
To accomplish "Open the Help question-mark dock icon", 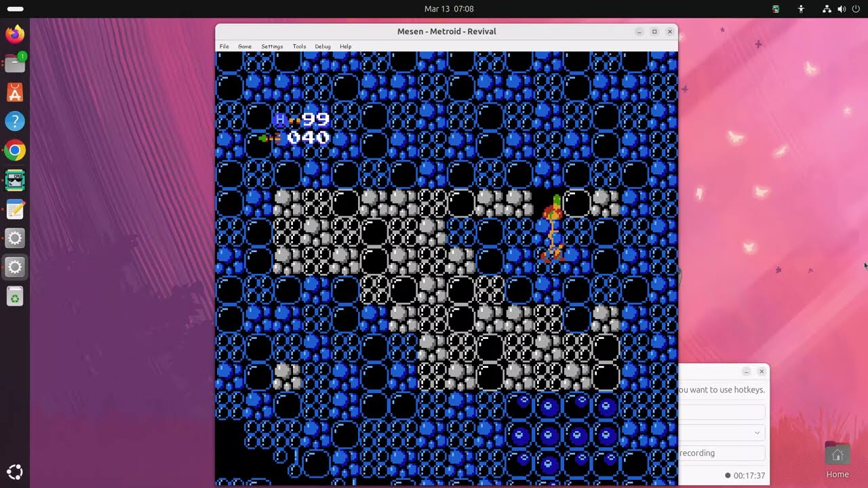I will 15,121.
